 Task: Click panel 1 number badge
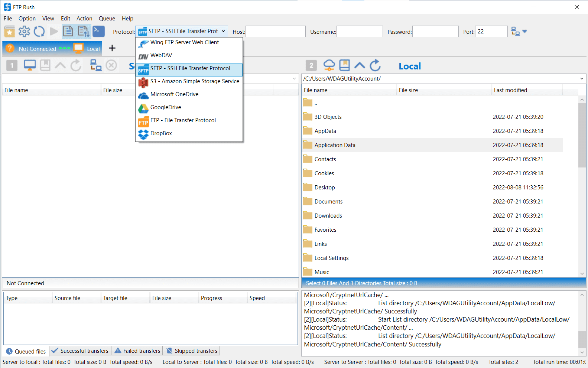[x=12, y=66]
